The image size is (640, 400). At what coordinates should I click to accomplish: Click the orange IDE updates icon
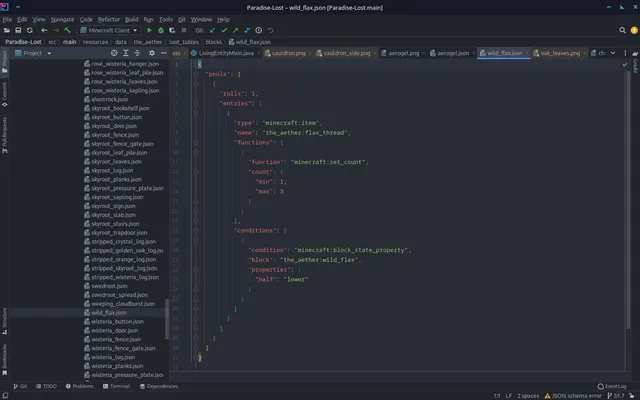[x=634, y=30]
